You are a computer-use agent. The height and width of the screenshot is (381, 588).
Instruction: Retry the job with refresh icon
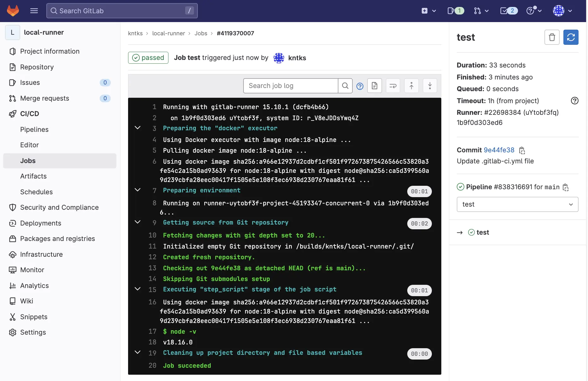571,37
